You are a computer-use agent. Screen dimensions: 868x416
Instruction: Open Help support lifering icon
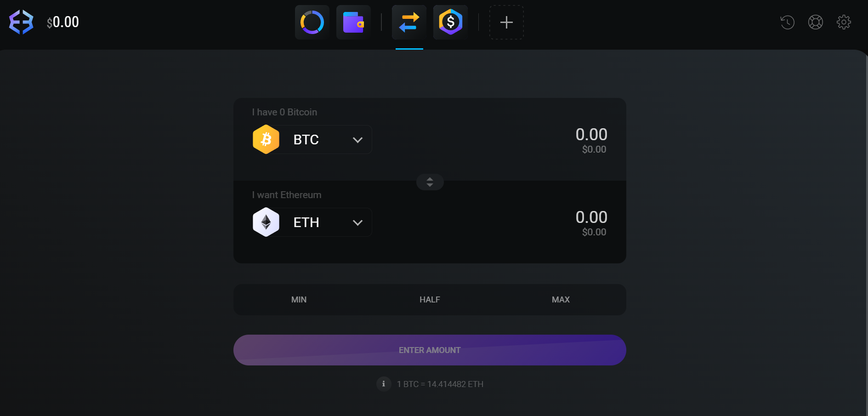pyautogui.click(x=816, y=22)
